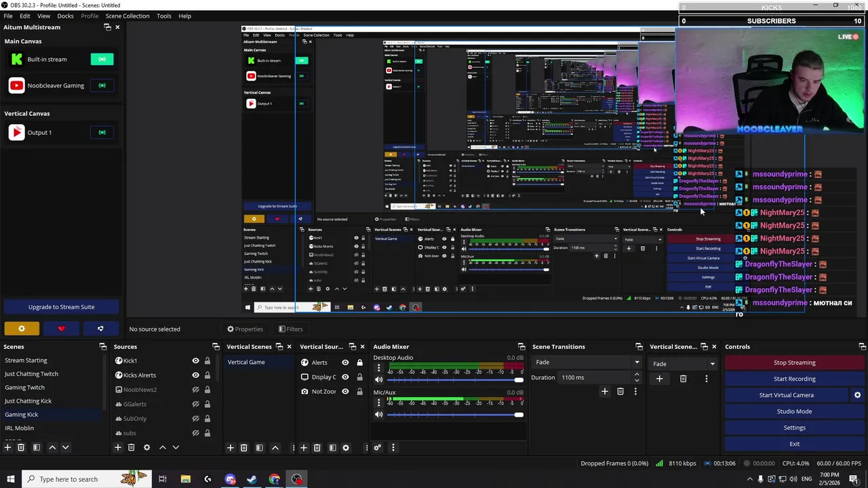Open the Docks menu
The height and width of the screenshot is (488, 868).
[x=65, y=16]
